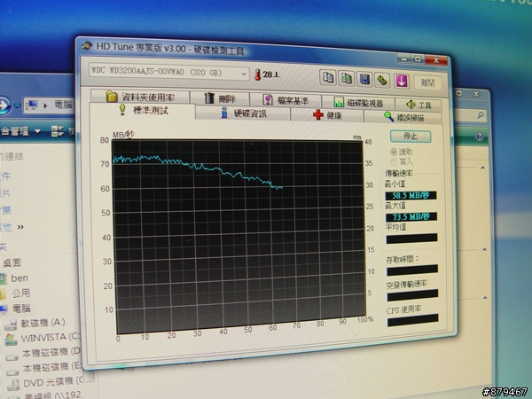Viewport: 532px width, 399px height.
Task: Click the 離開 exit button
Action: pos(427,82)
